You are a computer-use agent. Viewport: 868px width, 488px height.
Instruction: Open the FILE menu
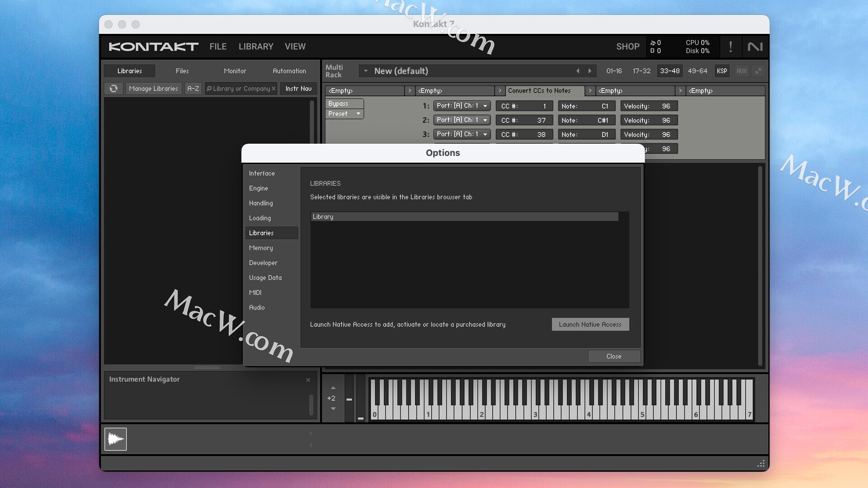(218, 47)
